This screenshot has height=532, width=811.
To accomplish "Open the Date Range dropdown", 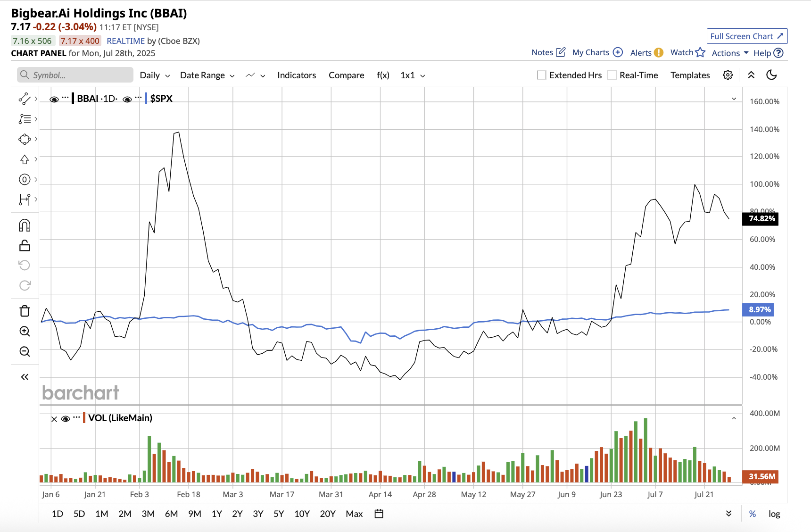I will tap(207, 75).
